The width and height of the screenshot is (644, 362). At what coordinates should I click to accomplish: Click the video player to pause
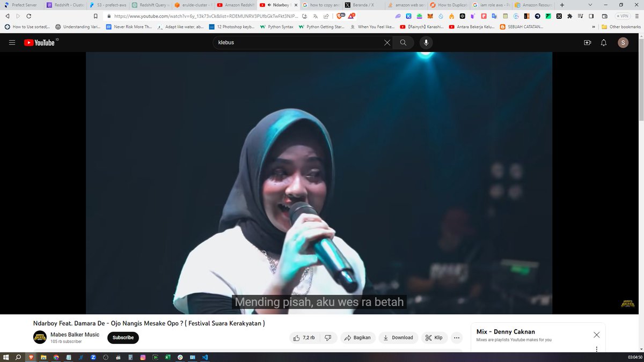point(319,182)
